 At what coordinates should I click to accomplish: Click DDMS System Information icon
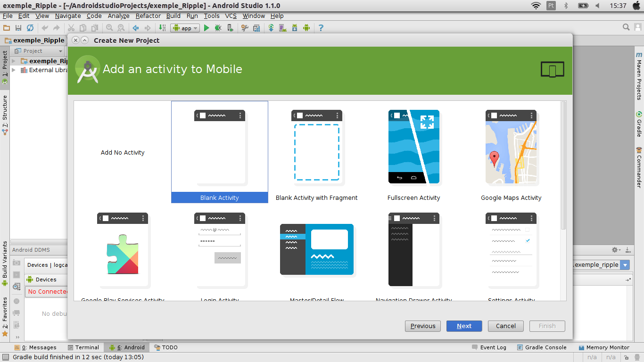pos(17,286)
